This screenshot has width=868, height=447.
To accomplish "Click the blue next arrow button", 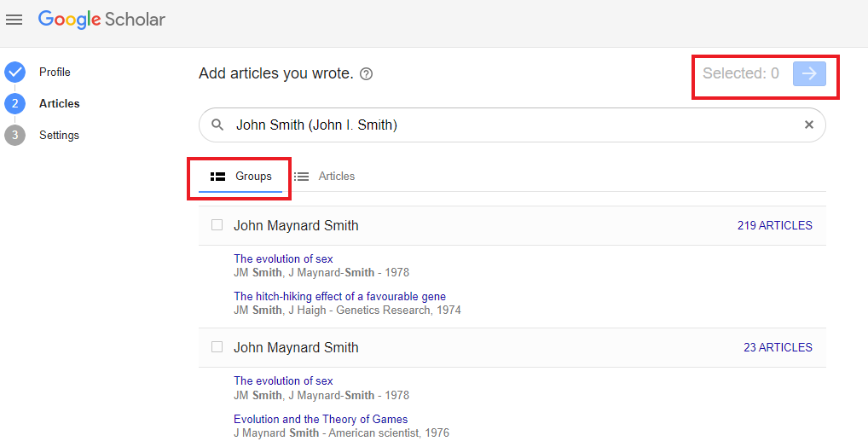I will (809, 73).
